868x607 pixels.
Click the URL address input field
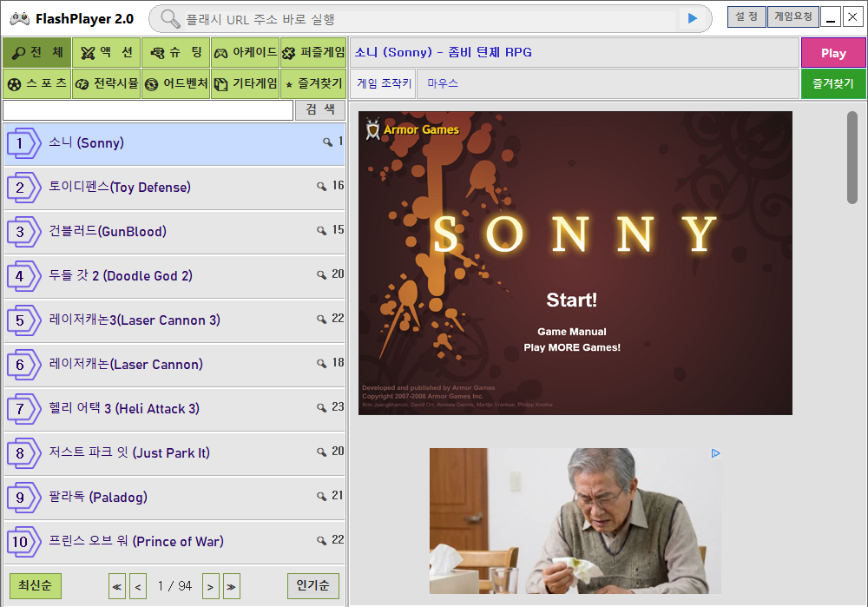429,19
